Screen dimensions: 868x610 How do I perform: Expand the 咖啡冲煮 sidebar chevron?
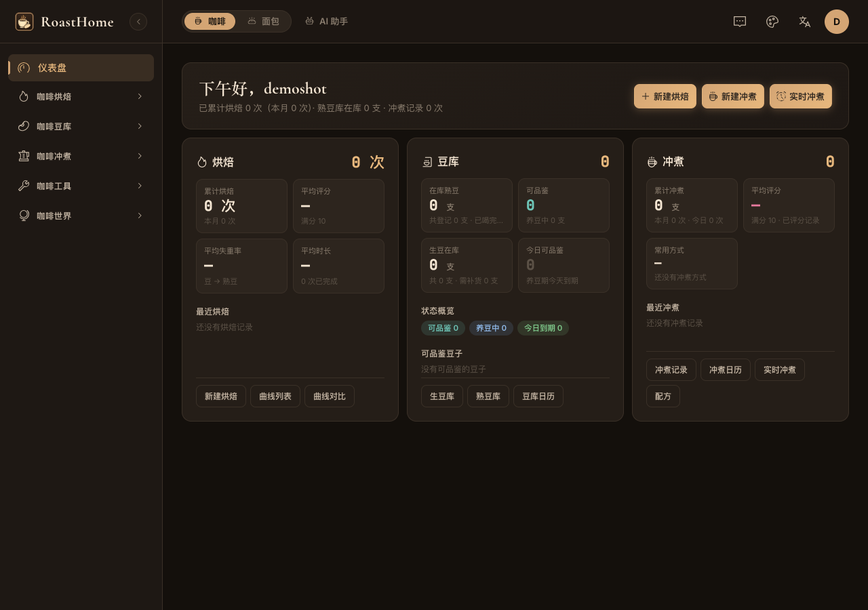140,156
